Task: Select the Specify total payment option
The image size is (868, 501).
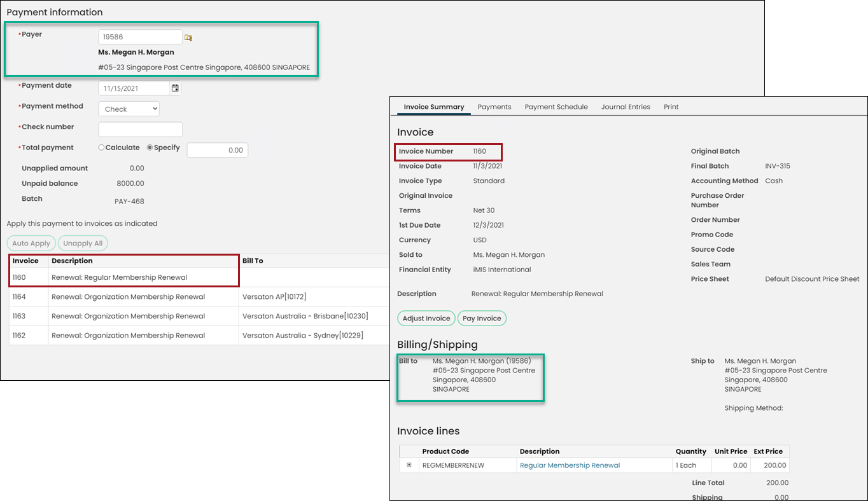Action: coord(150,148)
